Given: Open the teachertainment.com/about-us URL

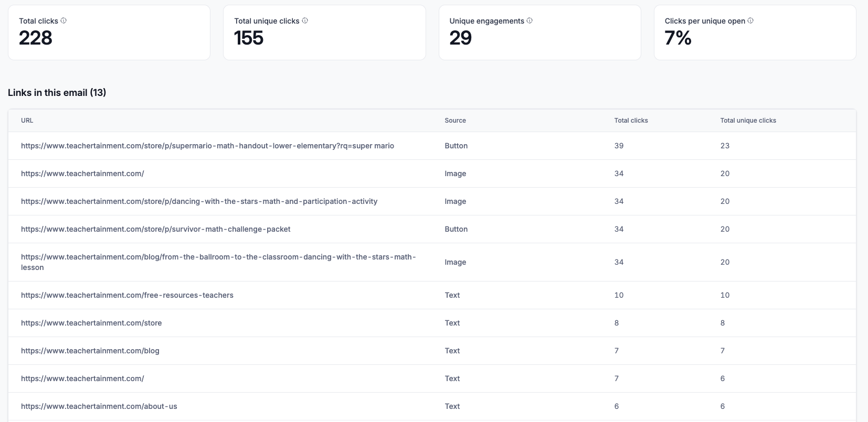Looking at the screenshot, I should [99, 406].
